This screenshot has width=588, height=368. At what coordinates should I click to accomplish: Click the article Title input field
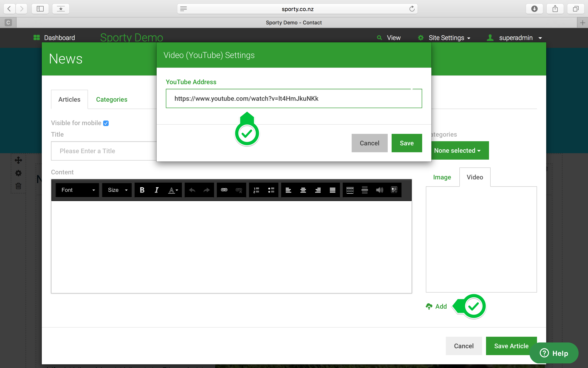104,151
